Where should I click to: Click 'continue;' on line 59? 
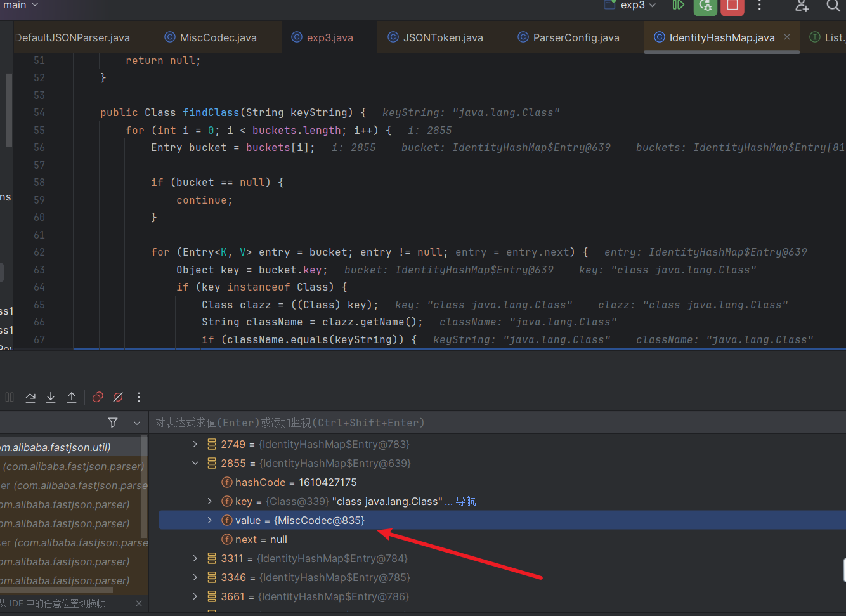click(204, 200)
